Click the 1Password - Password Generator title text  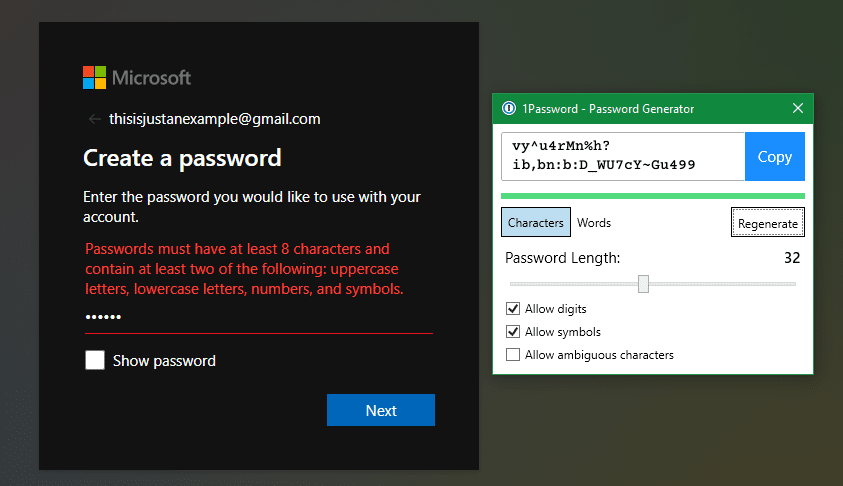(x=608, y=109)
